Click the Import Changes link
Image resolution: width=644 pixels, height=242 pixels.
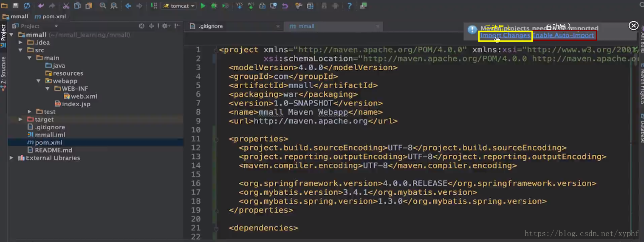[x=505, y=35]
